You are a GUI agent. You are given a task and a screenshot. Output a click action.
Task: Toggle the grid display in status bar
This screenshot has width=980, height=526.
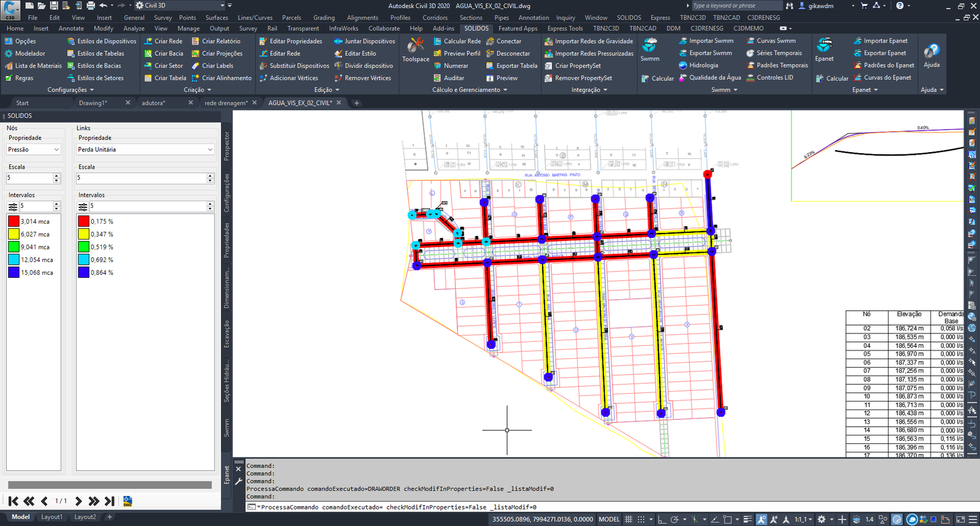point(628,519)
